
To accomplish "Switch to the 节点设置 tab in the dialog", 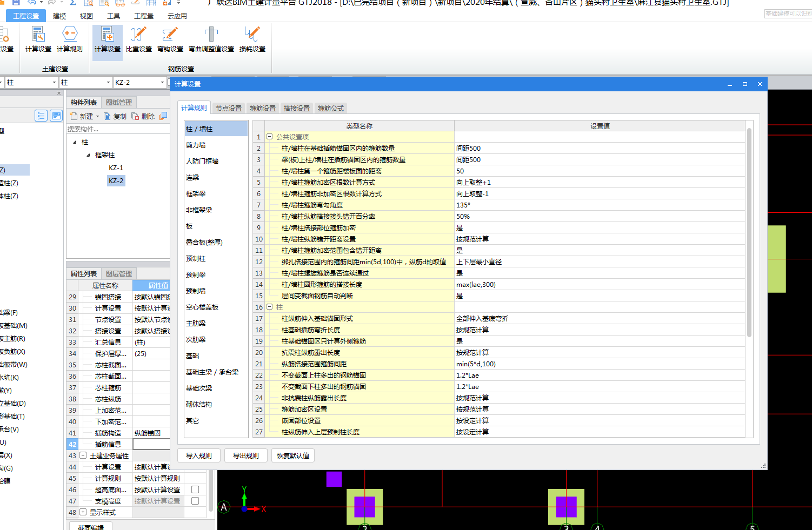I will [229, 108].
